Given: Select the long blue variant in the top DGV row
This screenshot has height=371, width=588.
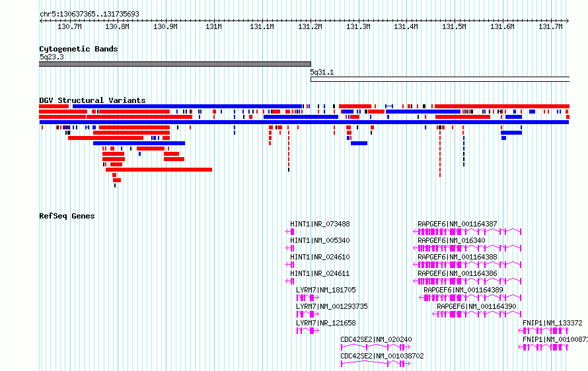Looking at the screenshot, I should click(187, 106).
